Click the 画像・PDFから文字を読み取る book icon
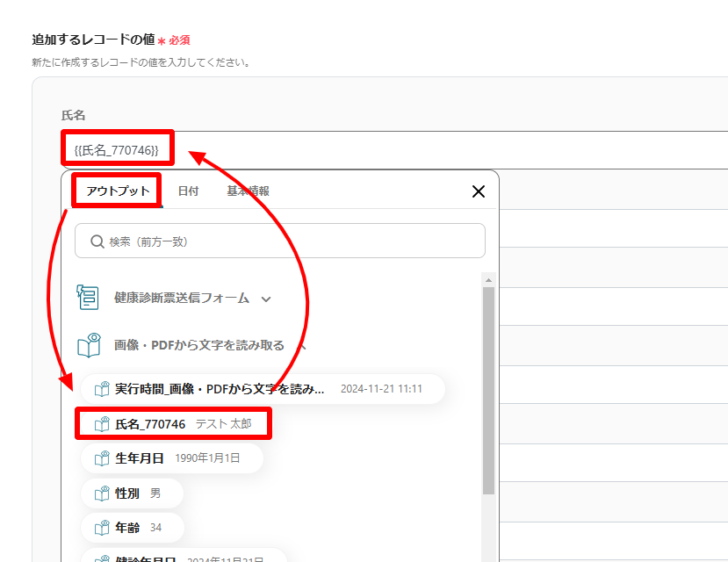Viewport: 728px width, 562px height. 90,345
